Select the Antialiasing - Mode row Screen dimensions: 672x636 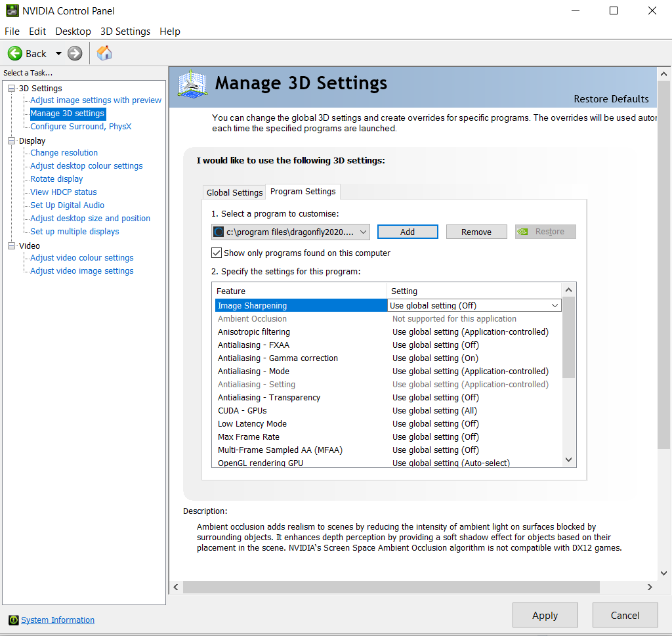coord(388,371)
